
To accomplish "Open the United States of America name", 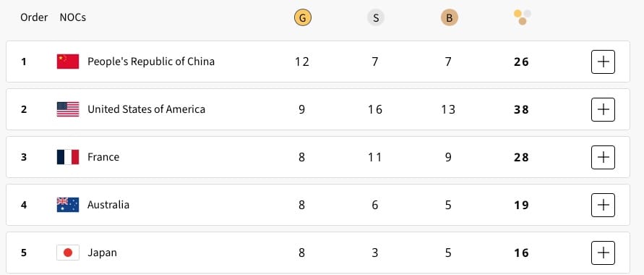I will pyautogui.click(x=146, y=109).
